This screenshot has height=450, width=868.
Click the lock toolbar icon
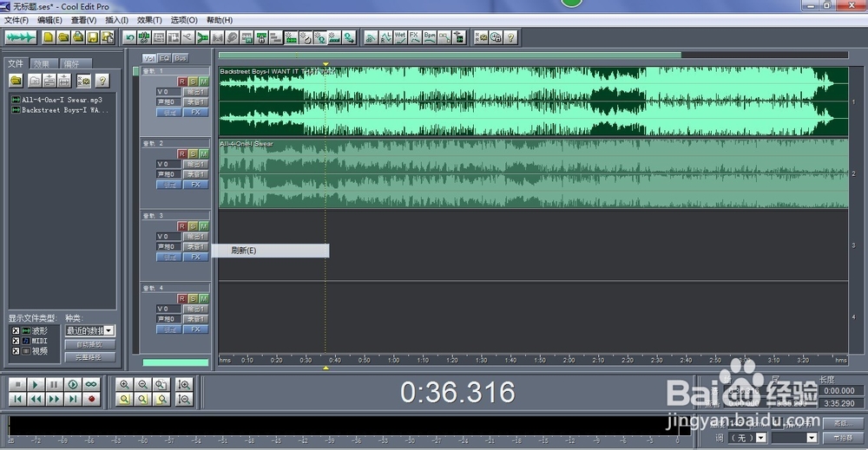point(260,37)
